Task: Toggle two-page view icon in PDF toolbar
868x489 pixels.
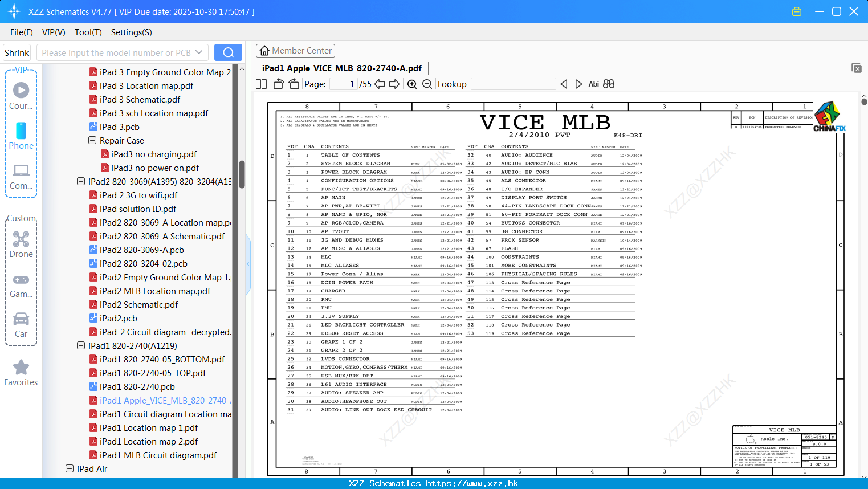Action: pos(262,84)
